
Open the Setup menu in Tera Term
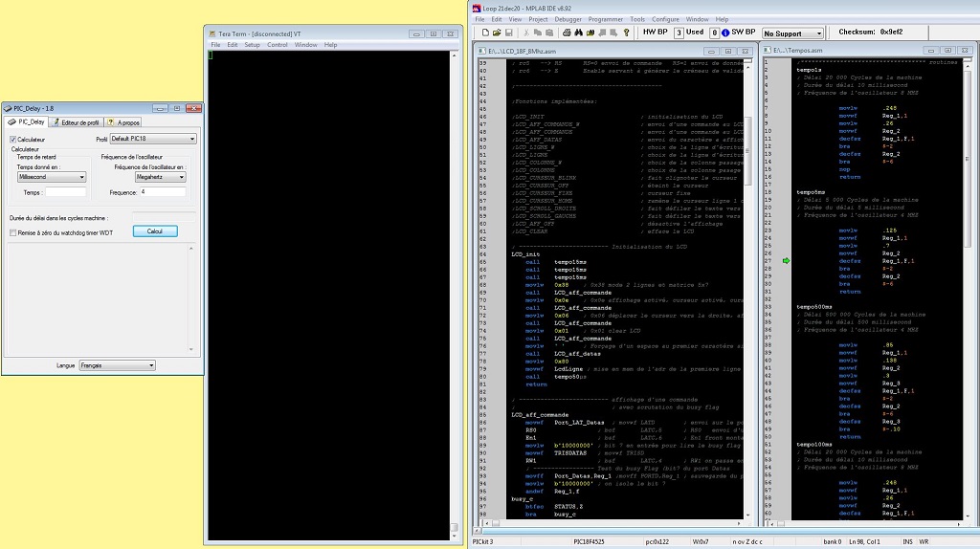[x=252, y=45]
